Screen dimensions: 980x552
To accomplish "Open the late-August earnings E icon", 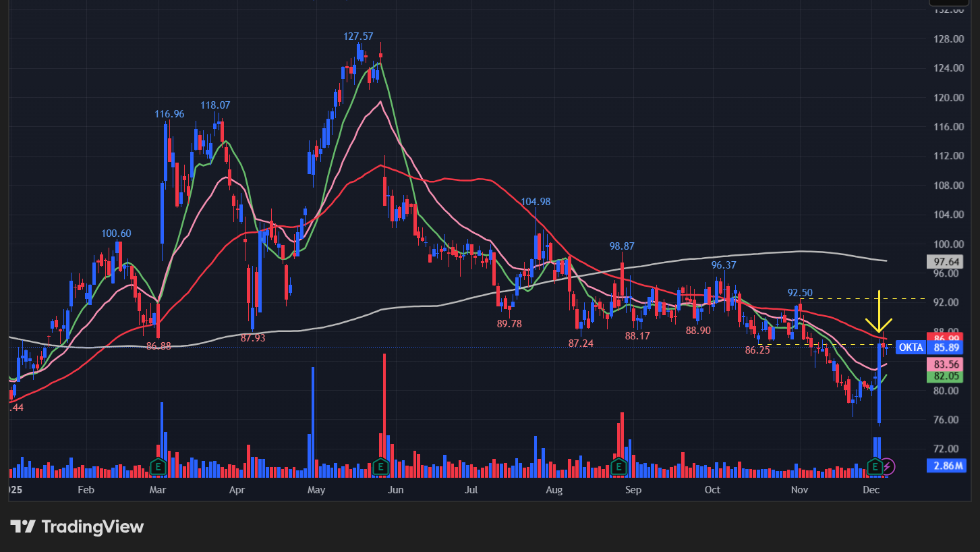I will (x=618, y=466).
